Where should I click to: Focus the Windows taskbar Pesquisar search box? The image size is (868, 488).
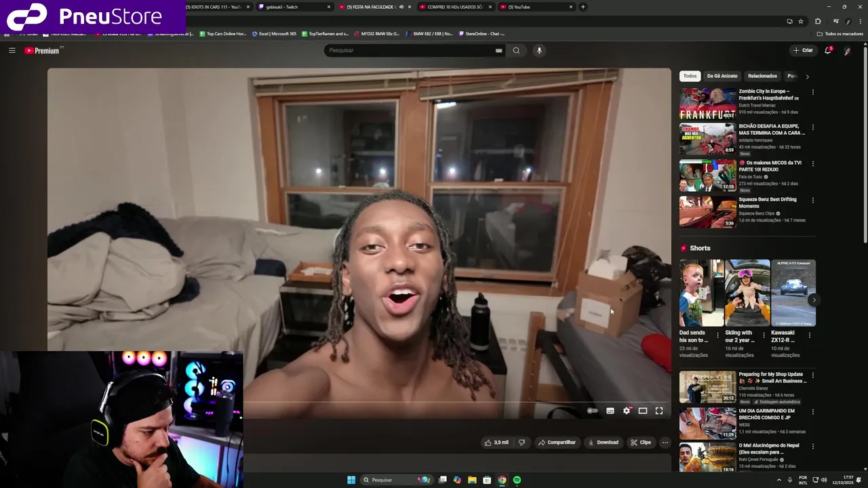395,480
